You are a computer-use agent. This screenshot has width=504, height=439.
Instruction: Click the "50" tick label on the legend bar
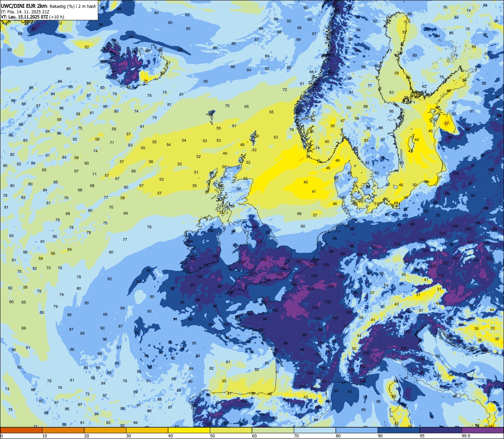[213, 436]
